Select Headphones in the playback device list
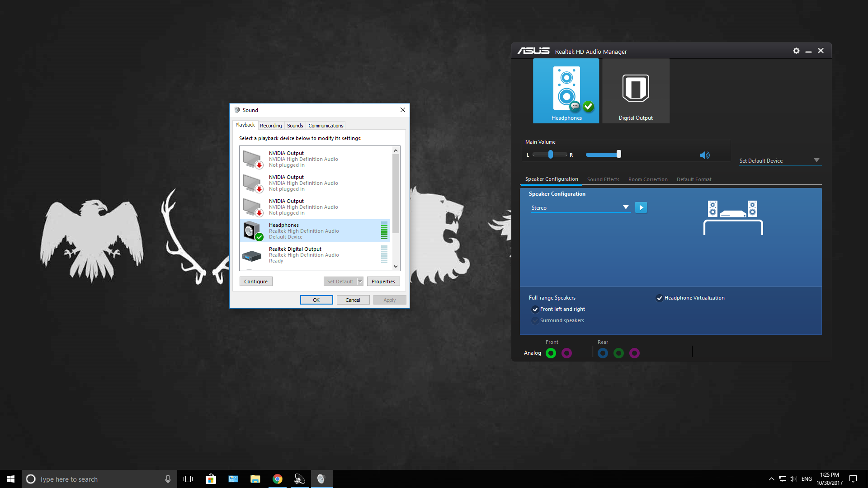868x488 pixels. (x=315, y=231)
